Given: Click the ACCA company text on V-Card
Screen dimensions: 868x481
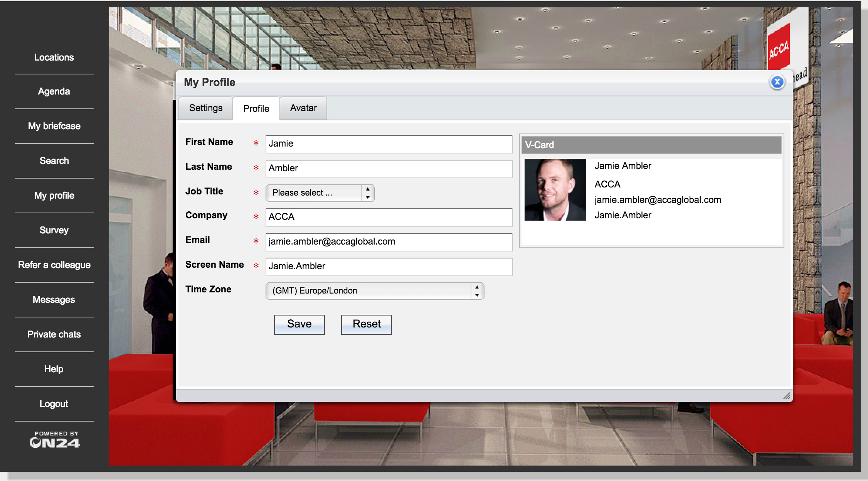Looking at the screenshot, I should pos(607,184).
